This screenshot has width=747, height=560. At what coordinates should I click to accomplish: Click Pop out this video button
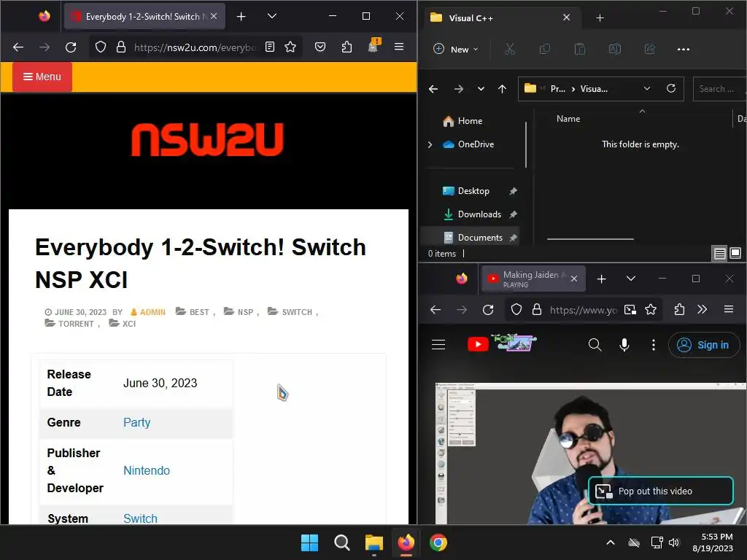coord(661,491)
